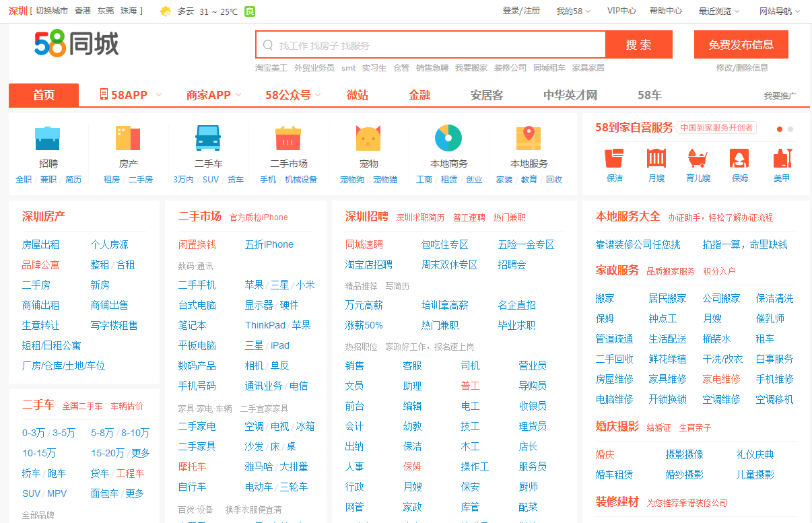The height and width of the screenshot is (523, 812).
Task: Switch to the second carousel slide dot
Action: tap(790, 129)
